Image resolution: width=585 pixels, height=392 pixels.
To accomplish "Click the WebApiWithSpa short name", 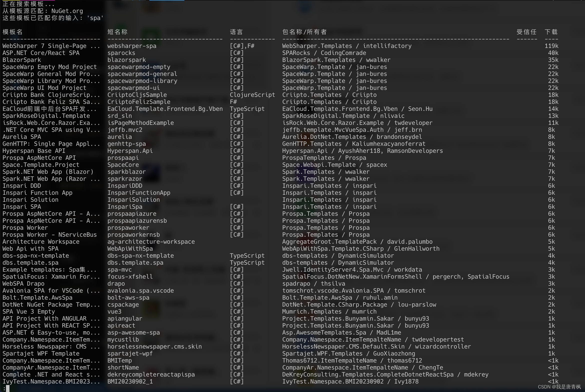I will (x=130, y=249).
